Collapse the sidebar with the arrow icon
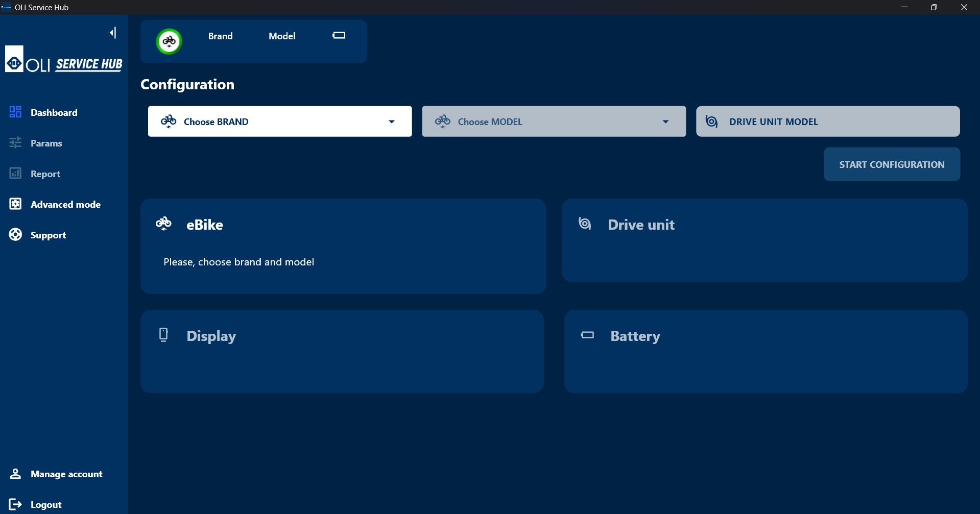 tap(113, 33)
